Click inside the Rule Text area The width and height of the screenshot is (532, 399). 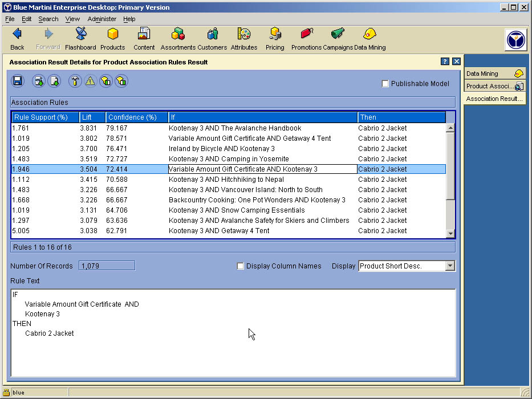tap(233, 333)
